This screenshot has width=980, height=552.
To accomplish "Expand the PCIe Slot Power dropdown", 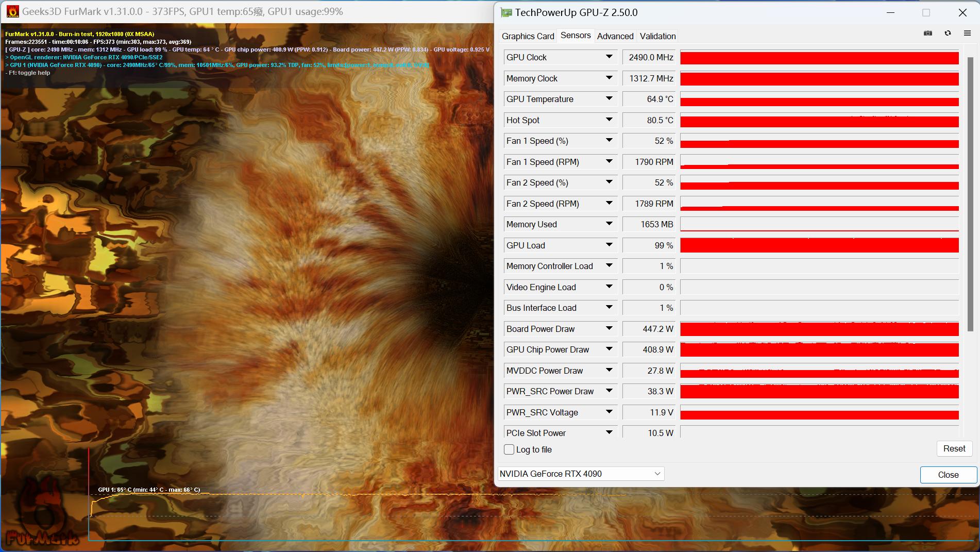I will [x=609, y=432].
